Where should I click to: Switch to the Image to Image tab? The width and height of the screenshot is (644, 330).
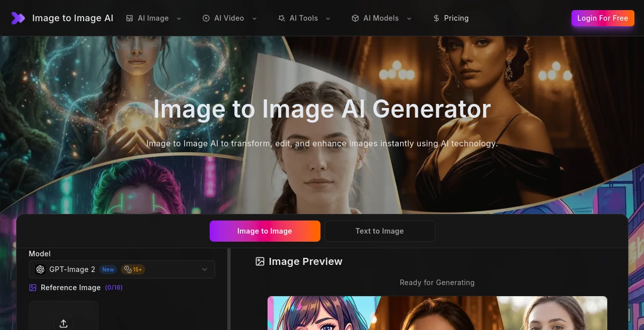click(x=265, y=231)
